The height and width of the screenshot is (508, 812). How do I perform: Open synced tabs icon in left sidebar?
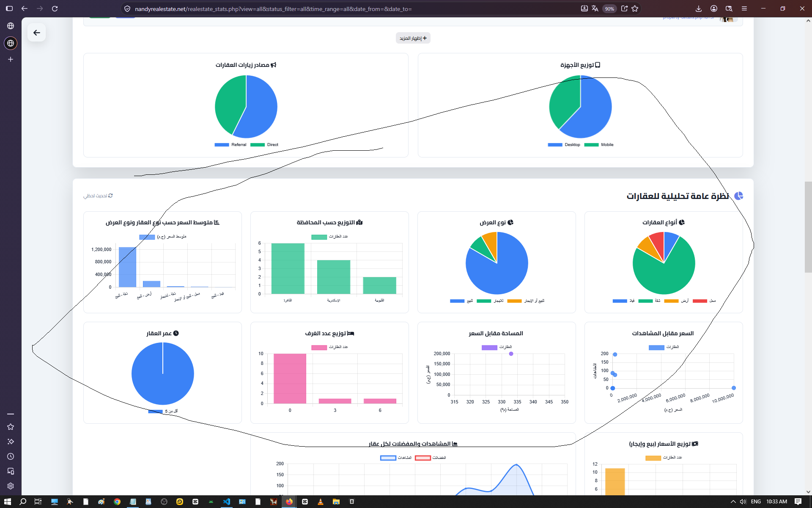(11, 471)
